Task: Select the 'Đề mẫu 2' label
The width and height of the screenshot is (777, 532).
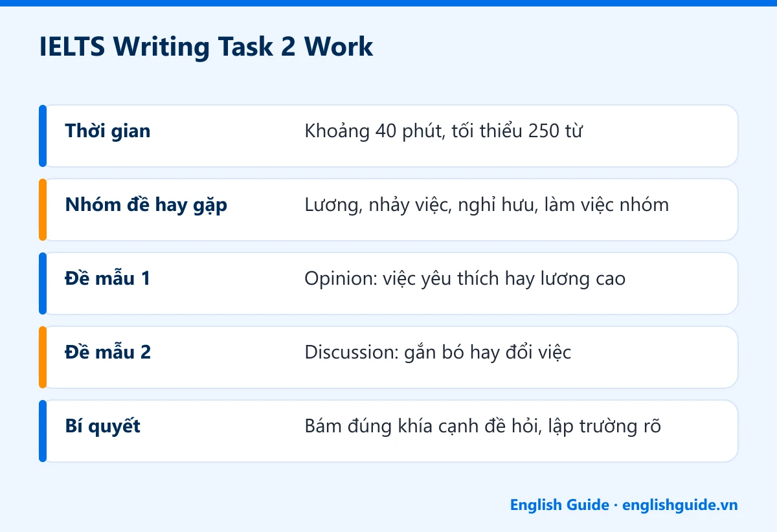Action: 108,353
